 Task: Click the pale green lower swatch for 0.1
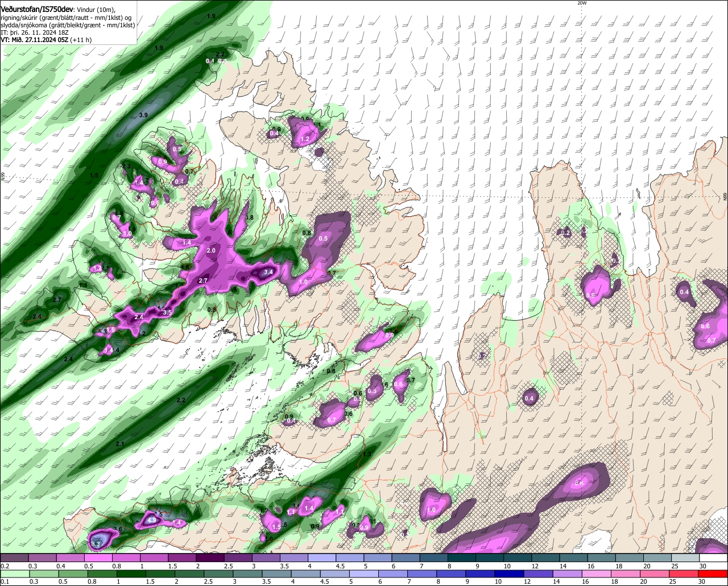14,574
